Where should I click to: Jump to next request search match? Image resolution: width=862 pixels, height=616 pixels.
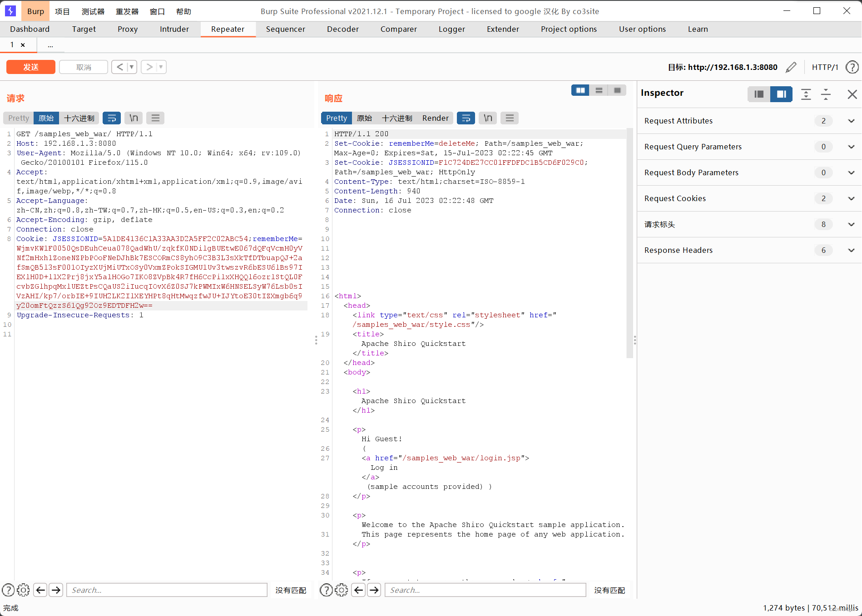tap(56, 590)
